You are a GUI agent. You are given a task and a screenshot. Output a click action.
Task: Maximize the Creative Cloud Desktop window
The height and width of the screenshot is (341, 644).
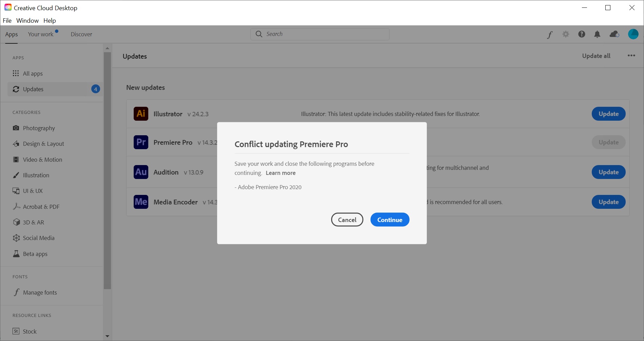(x=608, y=7)
